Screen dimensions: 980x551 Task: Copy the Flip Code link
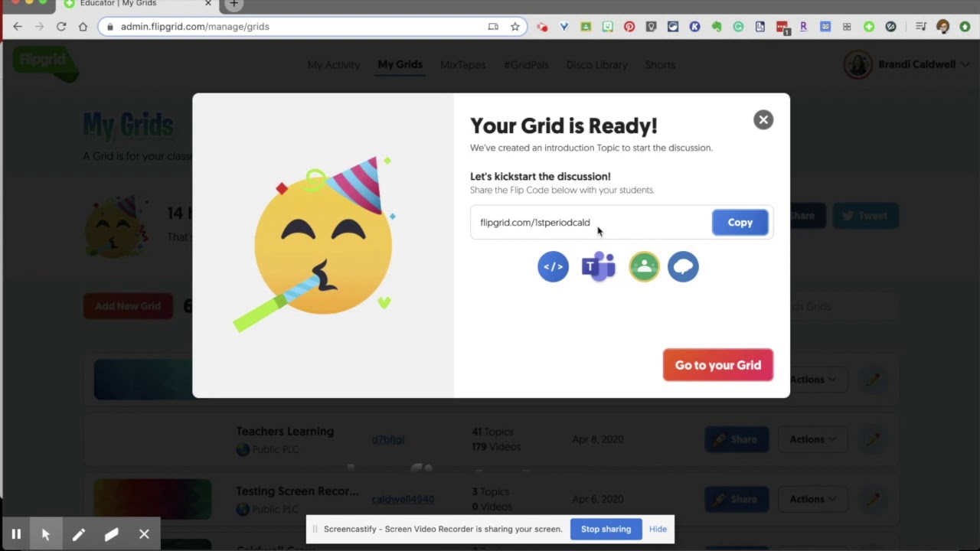pos(740,222)
